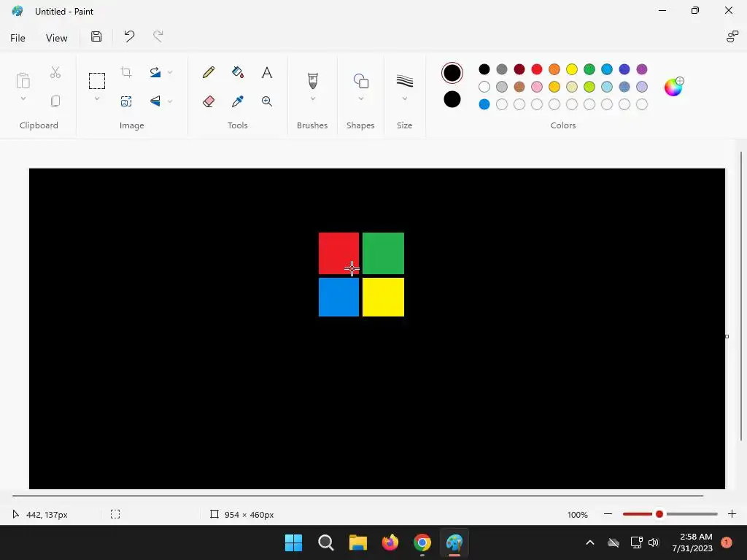Click the rectangular Select tool
This screenshot has width=747, height=560.
click(x=97, y=80)
